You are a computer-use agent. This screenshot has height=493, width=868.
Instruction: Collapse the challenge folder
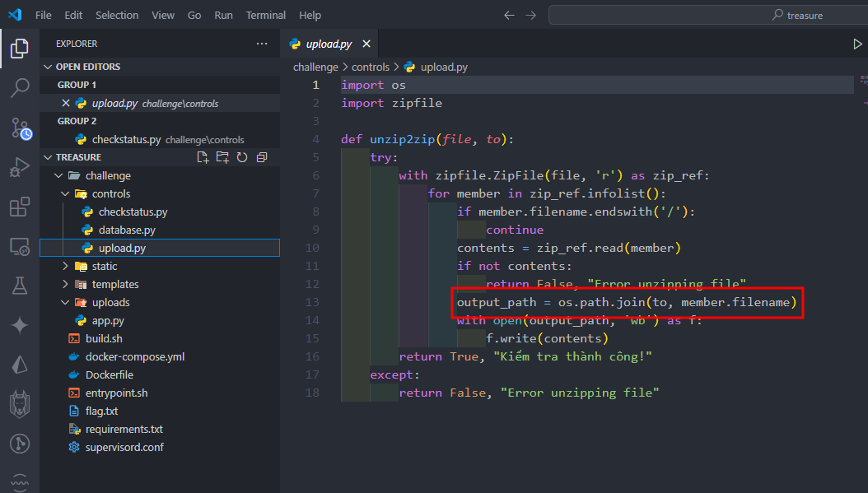point(58,175)
